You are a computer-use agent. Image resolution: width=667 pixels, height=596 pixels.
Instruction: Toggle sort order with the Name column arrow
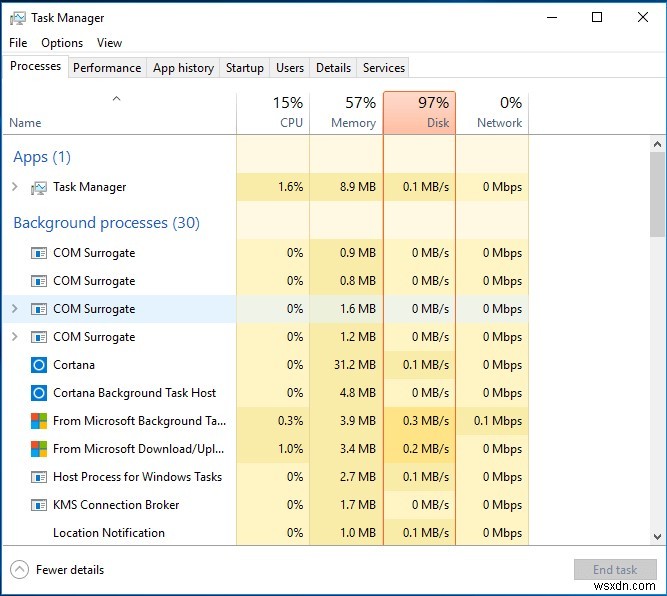[x=116, y=99]
